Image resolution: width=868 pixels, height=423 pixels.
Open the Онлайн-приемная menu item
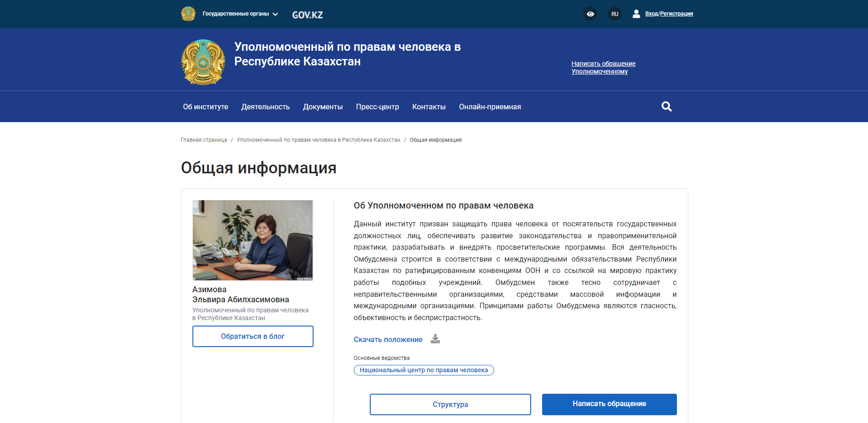point(490,107)
